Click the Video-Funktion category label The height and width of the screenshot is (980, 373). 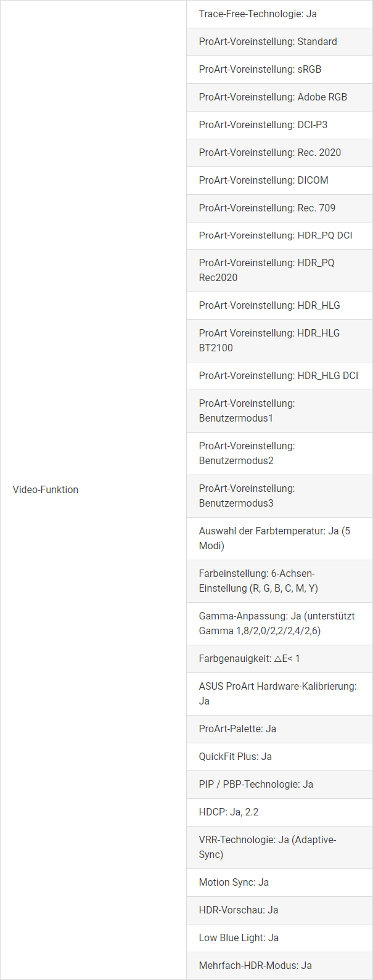[x=46, y=490]
